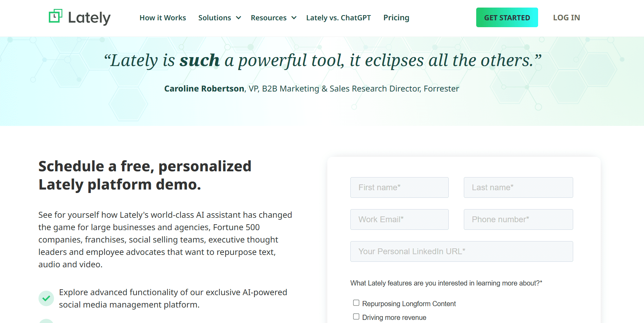Click the First name input field

coord(399,187)
